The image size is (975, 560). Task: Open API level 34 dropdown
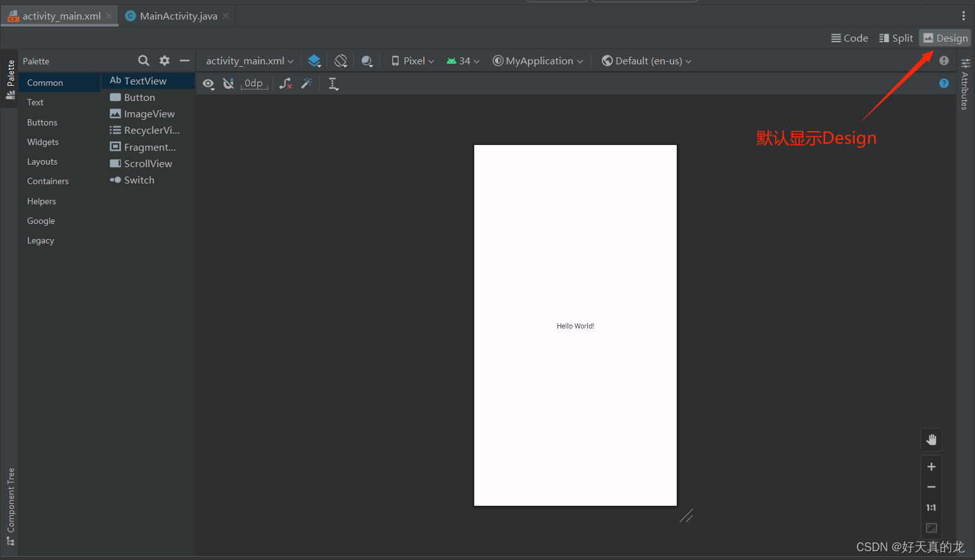[463, 61]
